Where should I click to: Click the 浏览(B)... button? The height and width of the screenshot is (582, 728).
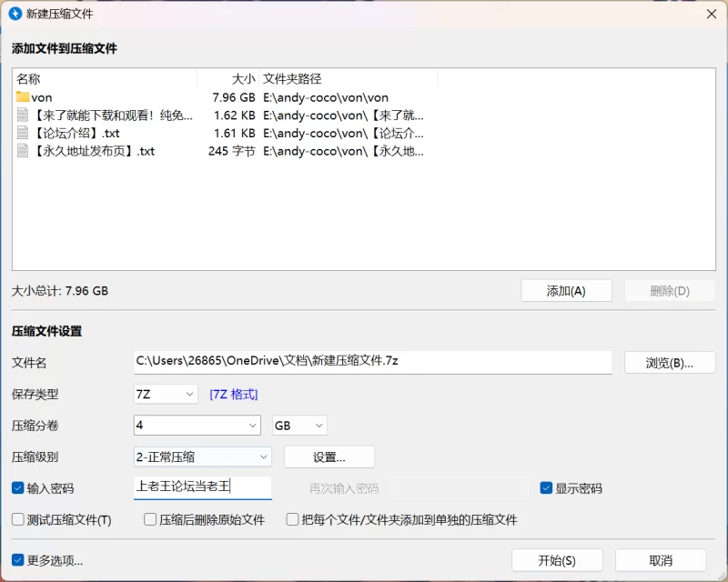(670, 363)
